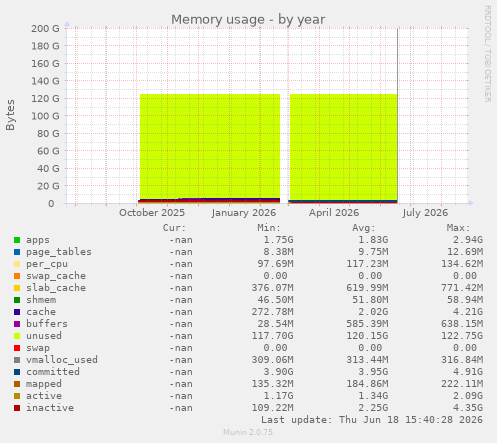Click the pale yellow per_cpu legend swatch
This screenshot has width=497, height=443.
pyautogui.click(x=17, y=264)
